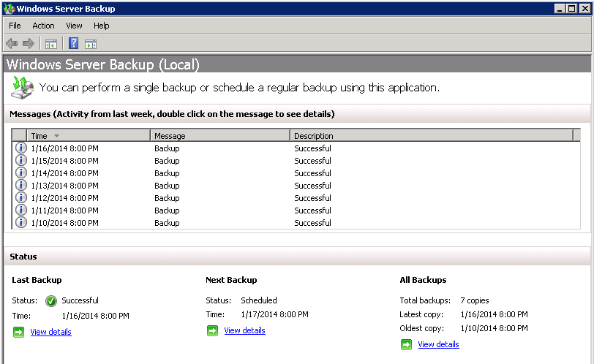Open the Action menu
594x364 pixels.
tap(43, 26)
